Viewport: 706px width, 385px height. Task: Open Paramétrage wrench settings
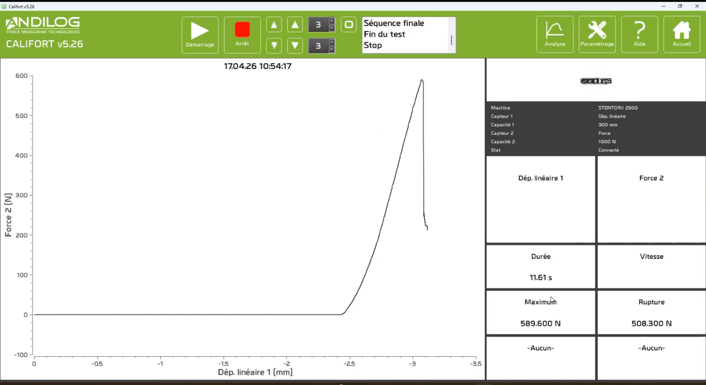point(597,35)
